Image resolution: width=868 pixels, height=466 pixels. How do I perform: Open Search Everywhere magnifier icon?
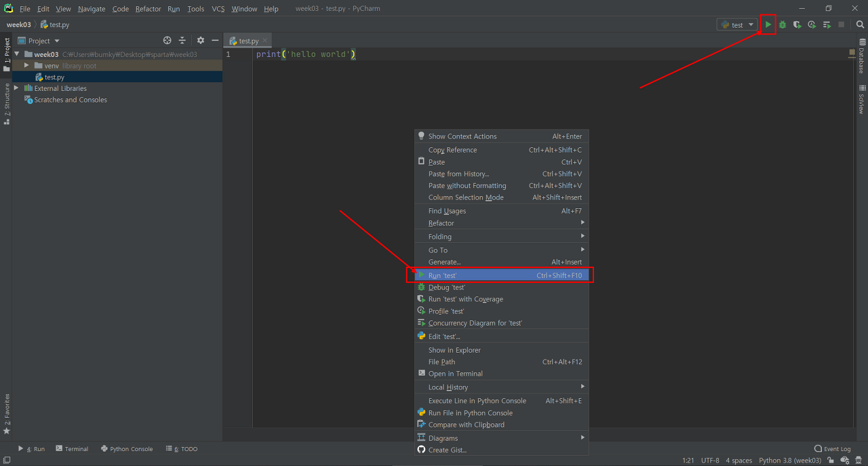click(860, 24)
